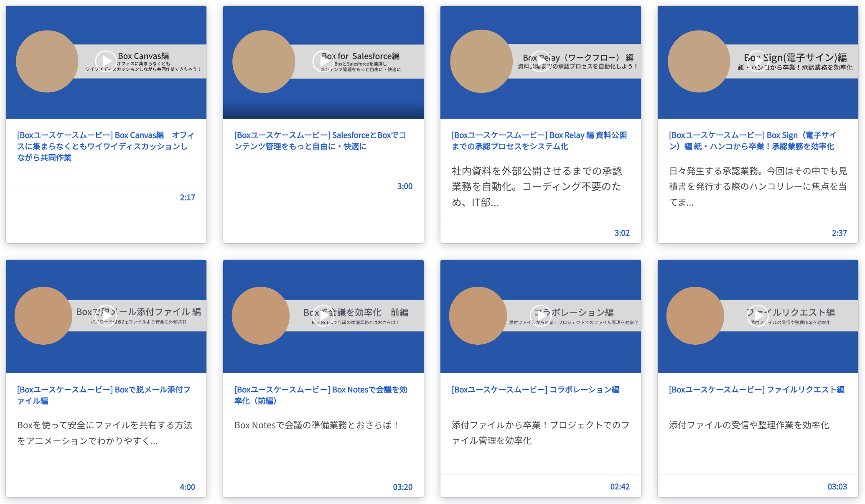The width and height of the screenshot is (865, 504).
Task: Play the Box Notes 会議を効率化 video
Action: 323,316
